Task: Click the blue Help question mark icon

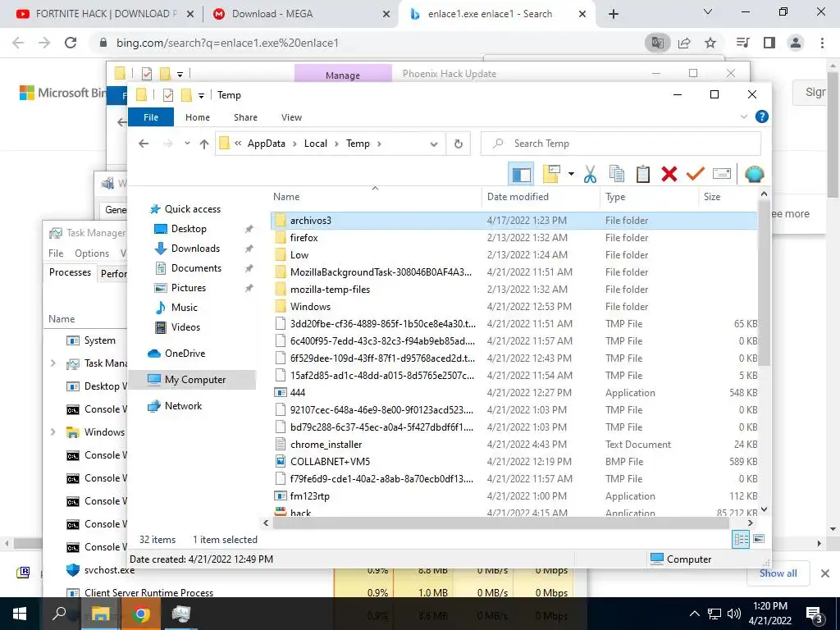Action: [761, 116]
